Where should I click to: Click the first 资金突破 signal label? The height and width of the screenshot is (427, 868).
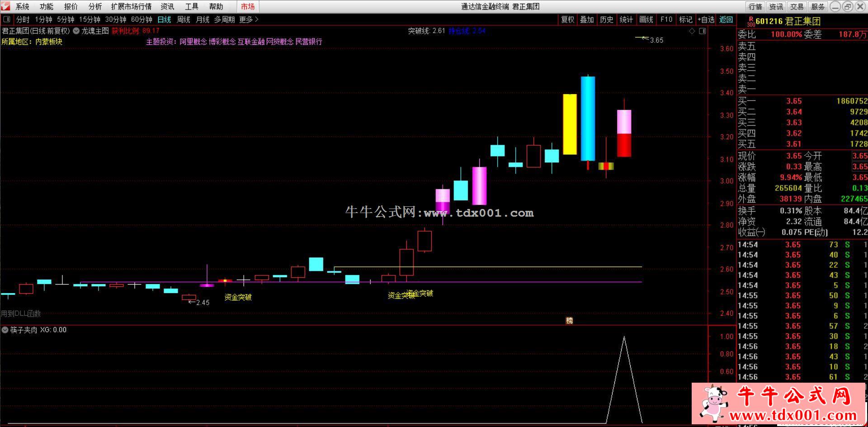point(238,297)
